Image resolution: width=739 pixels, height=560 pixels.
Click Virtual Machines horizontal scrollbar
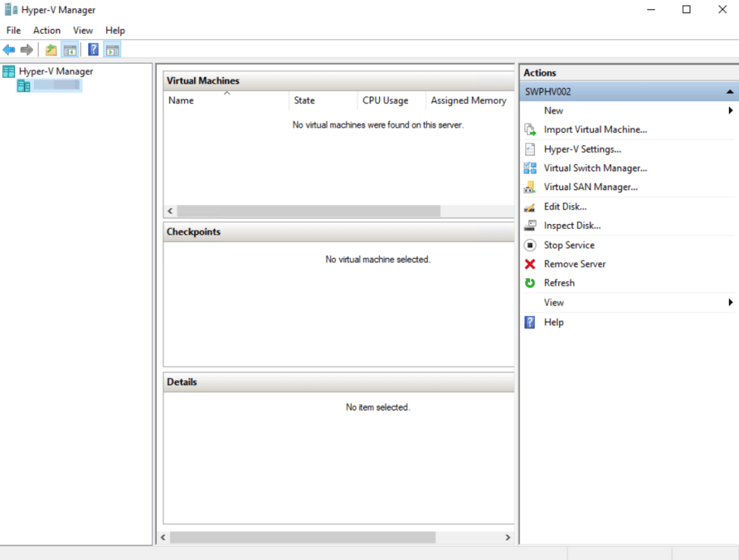coord(308,211)
